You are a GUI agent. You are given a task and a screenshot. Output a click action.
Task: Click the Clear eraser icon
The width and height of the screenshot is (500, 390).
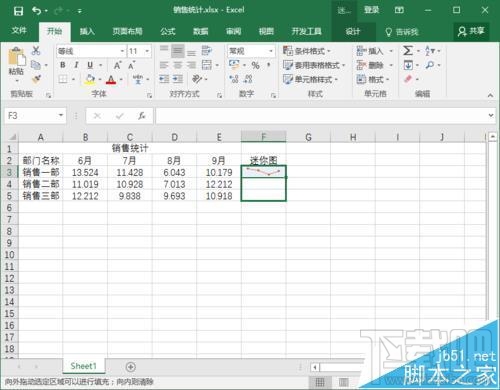(408, 79)
